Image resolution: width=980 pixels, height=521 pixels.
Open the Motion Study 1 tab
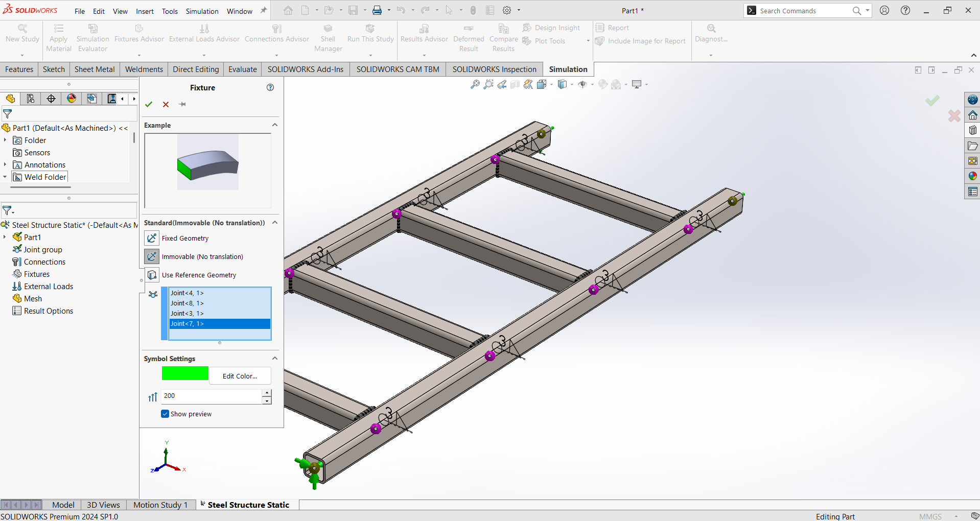coord(160,505)
